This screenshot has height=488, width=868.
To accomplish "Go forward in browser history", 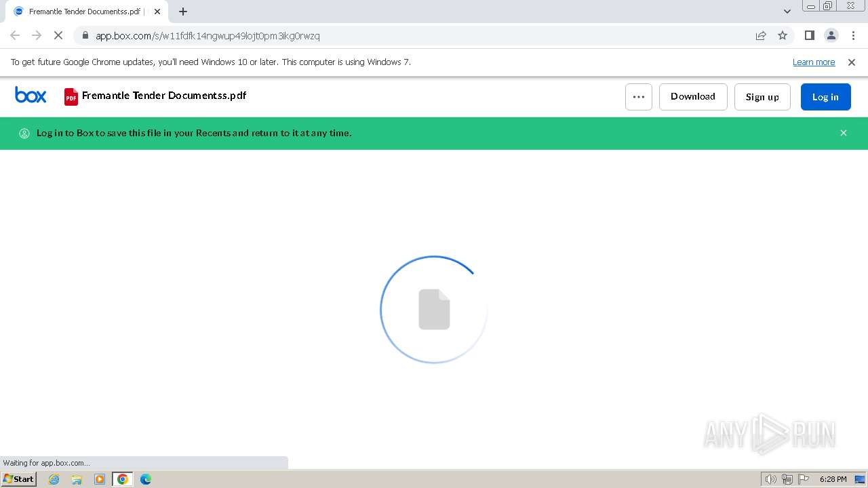I will (37, 35).
